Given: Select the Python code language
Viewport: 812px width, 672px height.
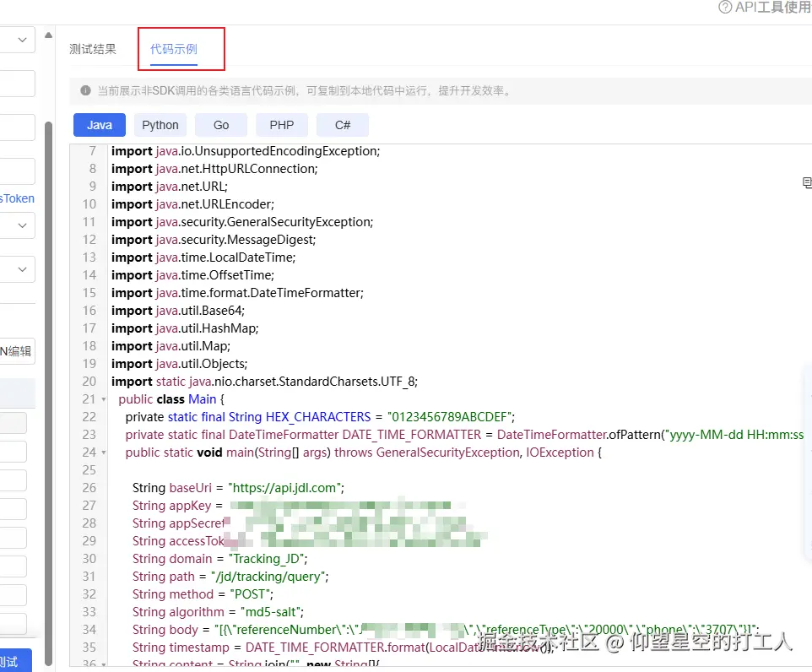Looking at the screenshot, I should click(x=160, y=125).
